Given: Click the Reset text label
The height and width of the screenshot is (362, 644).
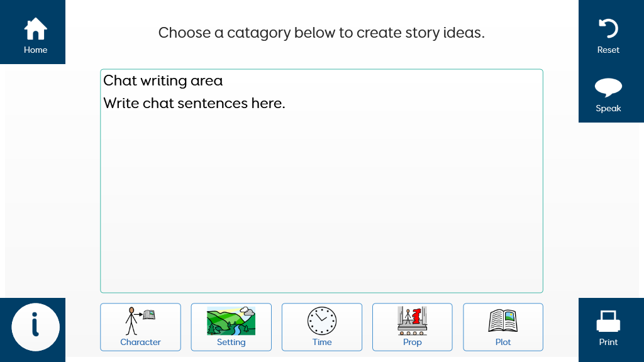Looking at the screenshot, I should pos(608,50).
